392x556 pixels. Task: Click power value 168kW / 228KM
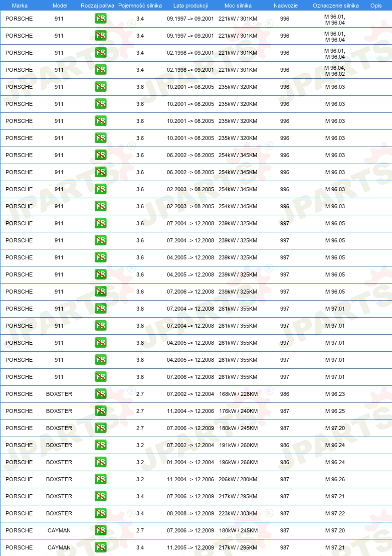(x=238, y=394)
